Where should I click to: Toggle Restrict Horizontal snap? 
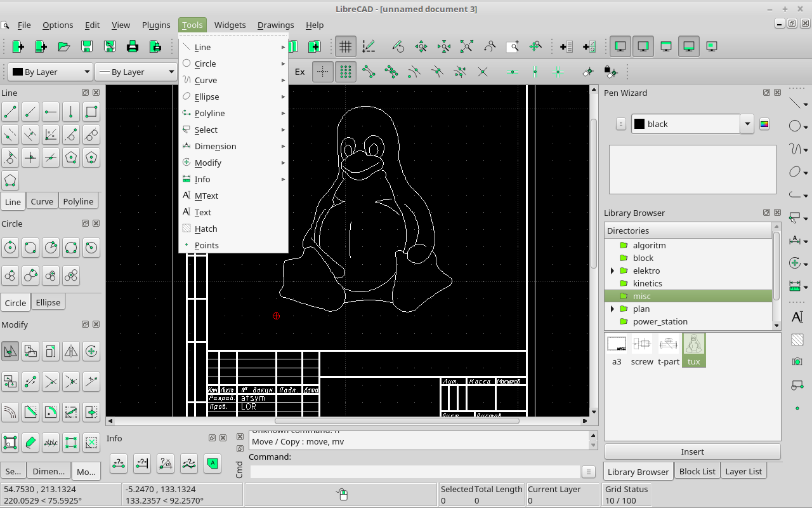click(x=513, y=72)
